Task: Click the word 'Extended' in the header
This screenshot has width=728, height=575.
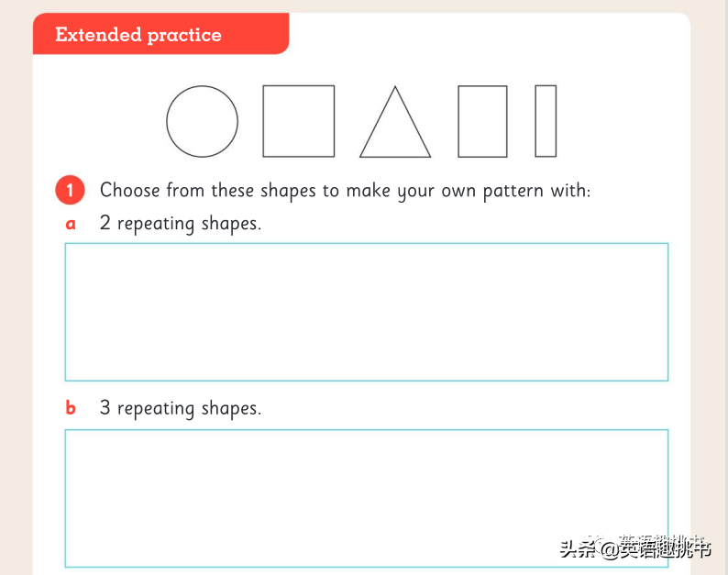Action: [x=98, y=34]
